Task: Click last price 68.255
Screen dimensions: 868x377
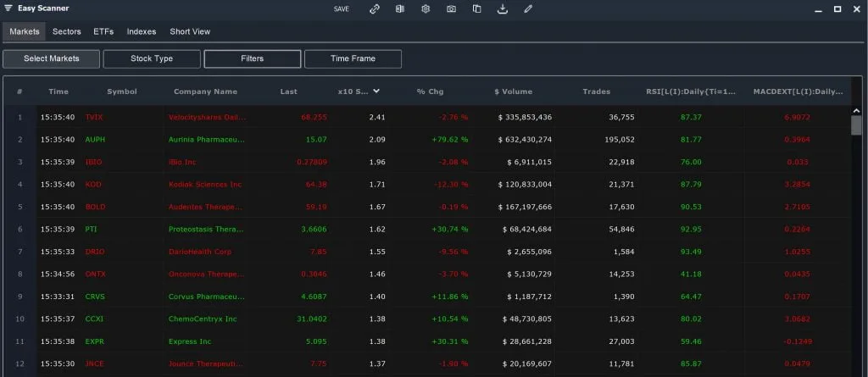Action: pyautogui.click(x=314, y=118)
